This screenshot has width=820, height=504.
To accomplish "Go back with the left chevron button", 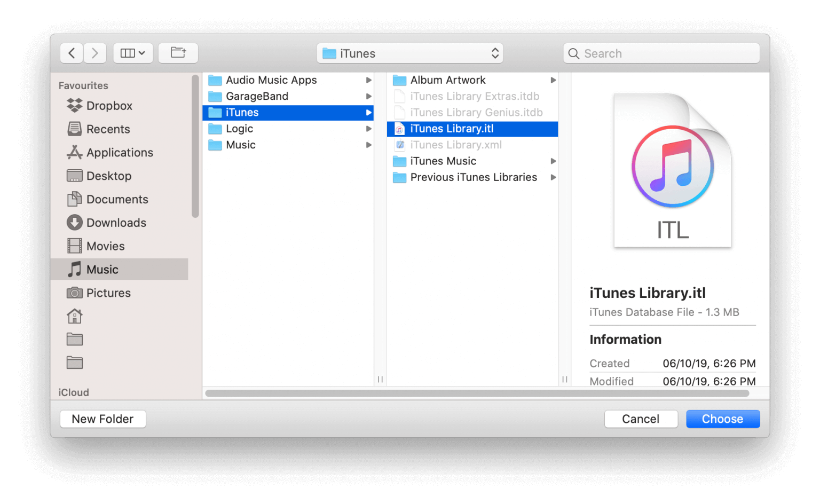I will click(72, 53).
